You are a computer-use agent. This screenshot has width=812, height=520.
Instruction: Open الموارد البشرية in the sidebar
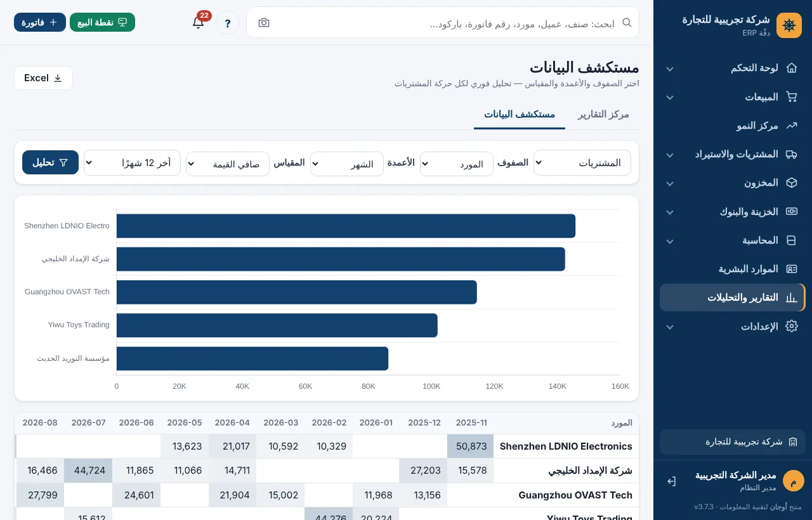point(732,269)
